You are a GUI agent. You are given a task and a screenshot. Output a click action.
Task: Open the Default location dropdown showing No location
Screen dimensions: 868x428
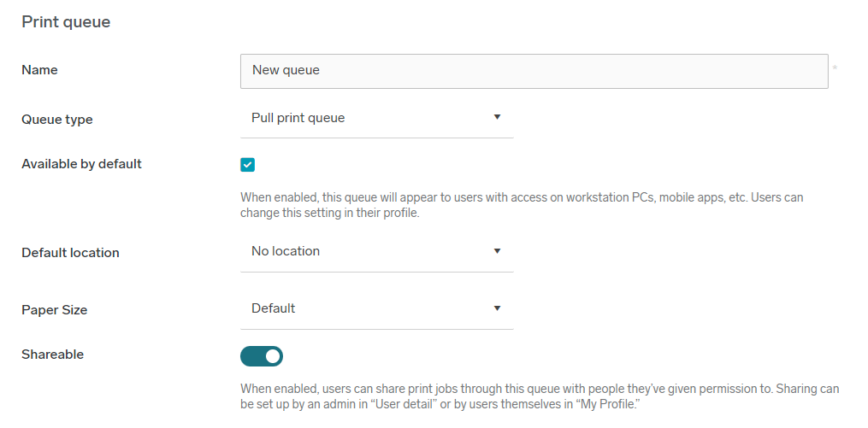(368, 251)
